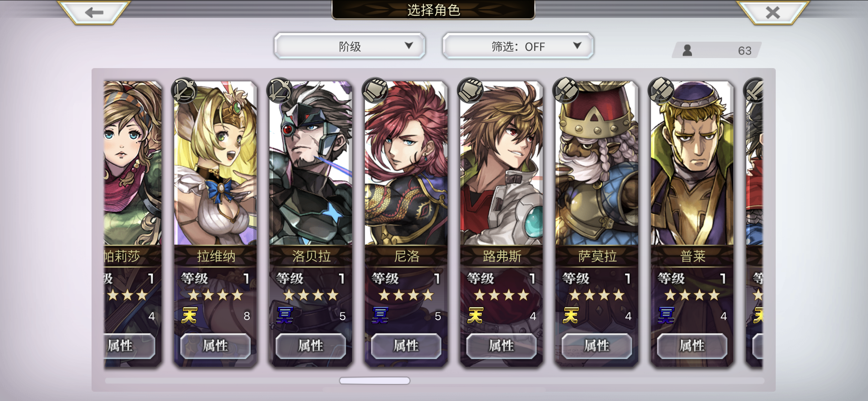Click the fist class icon on 尼洛 card
Image resolution: width=868 pixels, height=401 pixels.
point(375,91)
